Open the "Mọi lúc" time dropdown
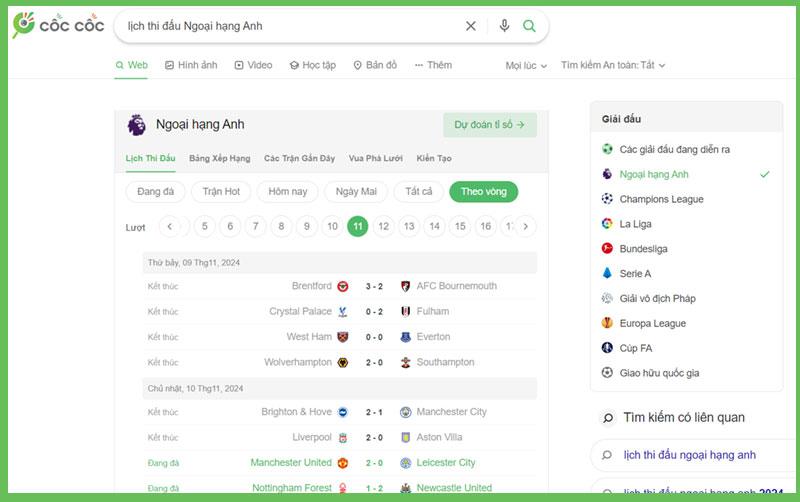Image resolution: width=800 pixels, height=502 pixels. click(x=526, y=66)
